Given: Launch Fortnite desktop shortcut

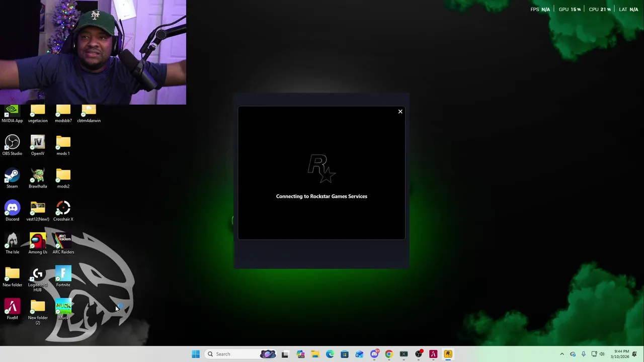Looking at the screenshot, I should (x=63, y=277).
